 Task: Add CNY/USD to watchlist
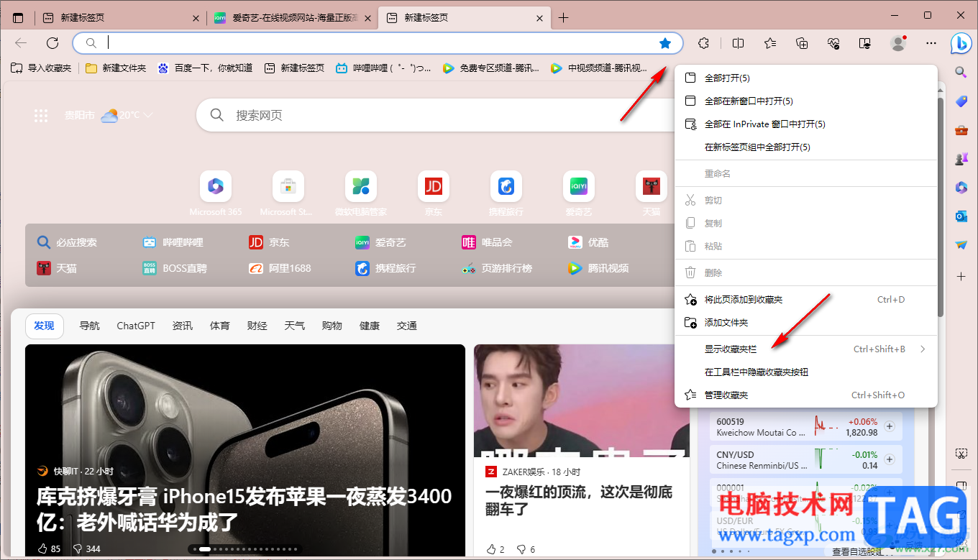[x=890, y=459]
